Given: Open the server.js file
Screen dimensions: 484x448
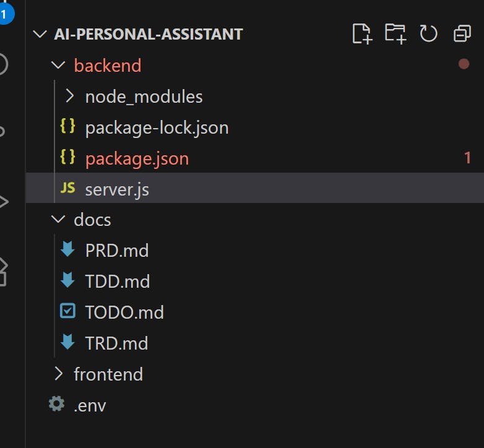Looking at the screenshot, I should [118, 189].
